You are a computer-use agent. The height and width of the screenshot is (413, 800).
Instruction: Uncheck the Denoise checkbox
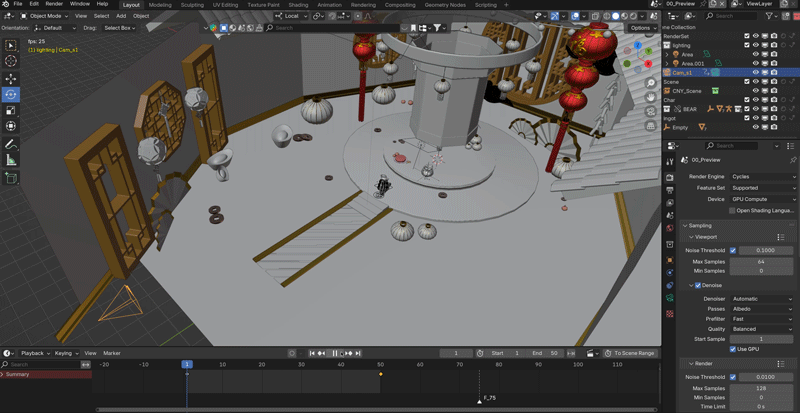698,285
